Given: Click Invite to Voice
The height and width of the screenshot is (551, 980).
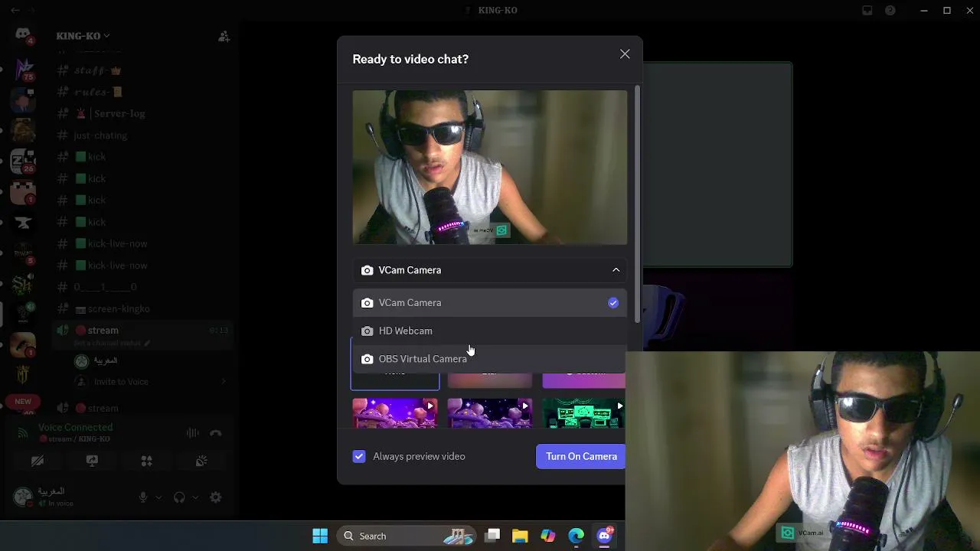Looking at the screenshot, I should click(x=121, y=382).
